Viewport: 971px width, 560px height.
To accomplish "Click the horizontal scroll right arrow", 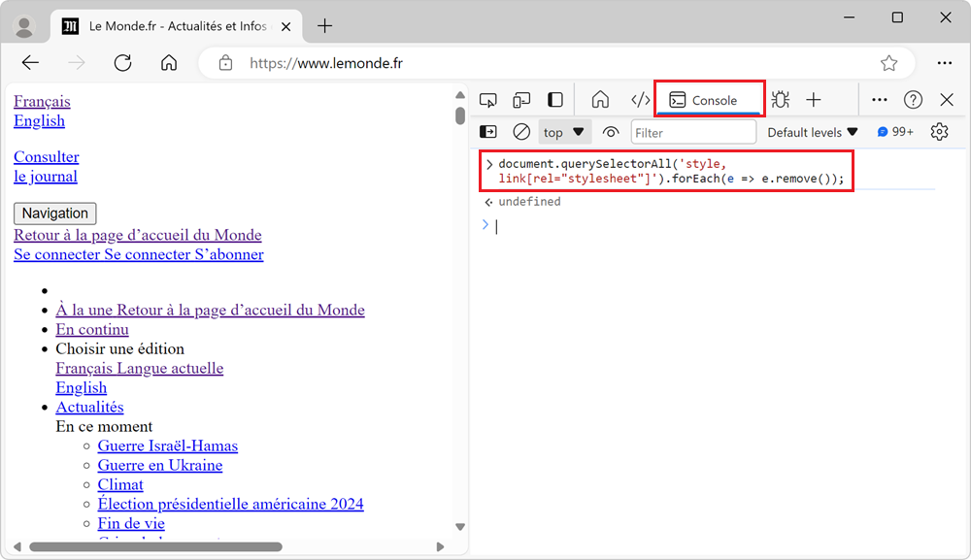I will point(440,547).
